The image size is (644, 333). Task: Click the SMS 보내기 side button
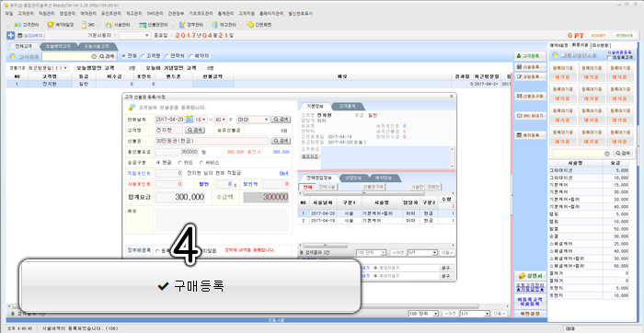click(x=530, y=116)
